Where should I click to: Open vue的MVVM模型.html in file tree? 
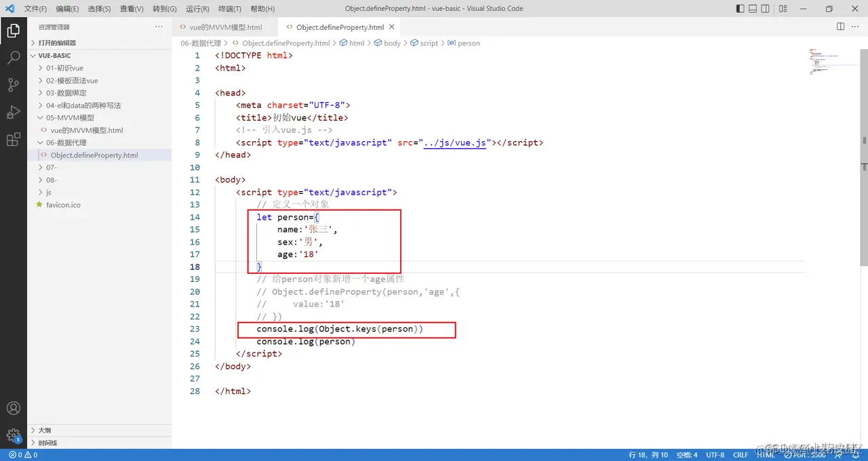(100, 130)
